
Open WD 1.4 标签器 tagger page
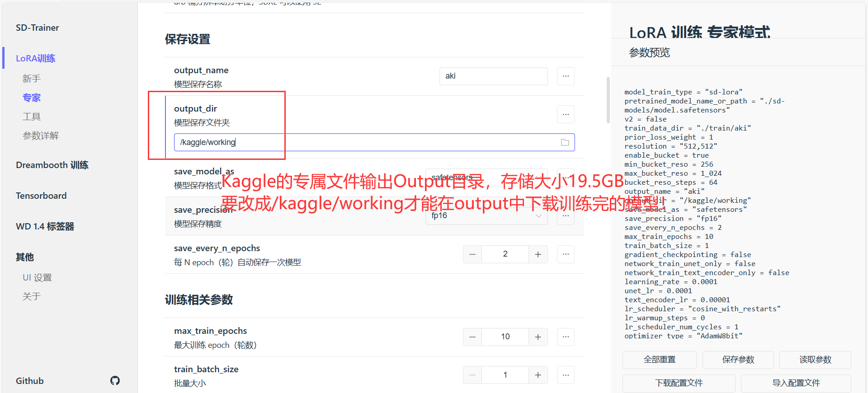click(x=45, y=226)
